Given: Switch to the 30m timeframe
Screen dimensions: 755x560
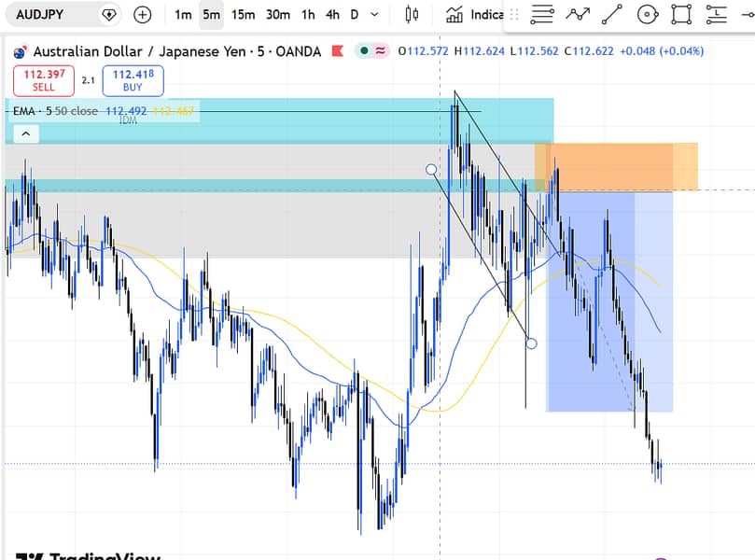Looking at the screenshot, I should (x=278, y=15).
